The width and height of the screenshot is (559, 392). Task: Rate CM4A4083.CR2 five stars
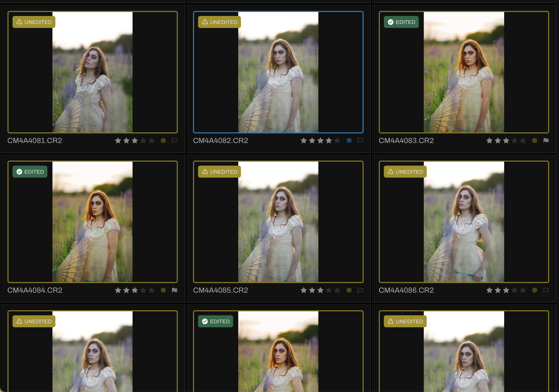(523, 141)
